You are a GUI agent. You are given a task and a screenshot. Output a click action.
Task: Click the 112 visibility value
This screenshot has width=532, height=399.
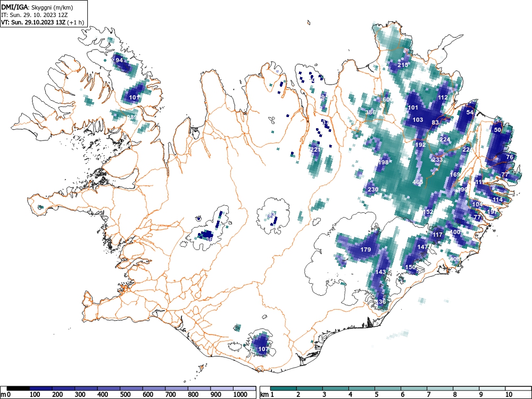443,97
